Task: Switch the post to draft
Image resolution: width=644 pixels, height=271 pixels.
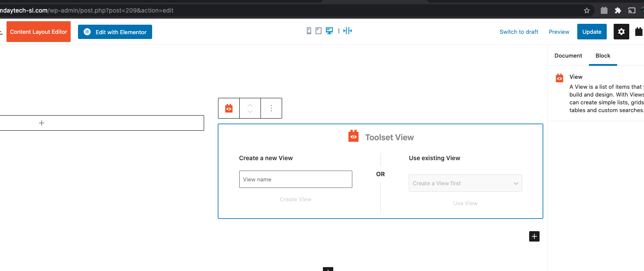Action: 519,32
